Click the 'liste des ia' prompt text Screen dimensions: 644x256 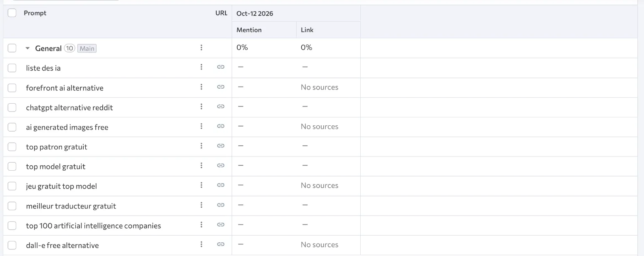tap(43, 68)
